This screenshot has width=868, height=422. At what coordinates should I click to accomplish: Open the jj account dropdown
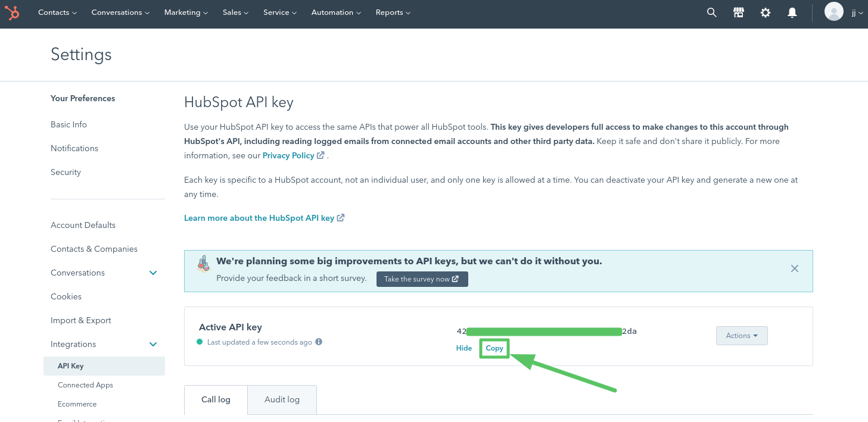coord(857,12)
